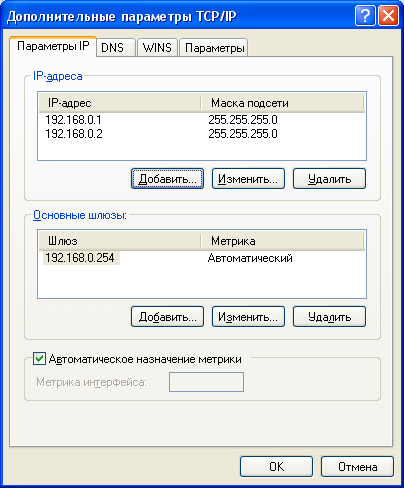
Task: Select the Параметры IP tab
Action: (x=53, y=46)
